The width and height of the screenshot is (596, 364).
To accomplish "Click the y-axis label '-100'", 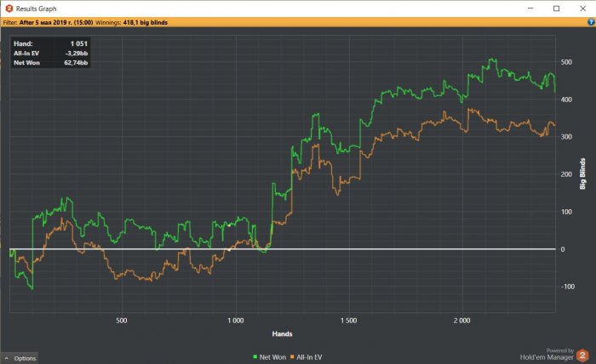I will click(x=568, y=287).
